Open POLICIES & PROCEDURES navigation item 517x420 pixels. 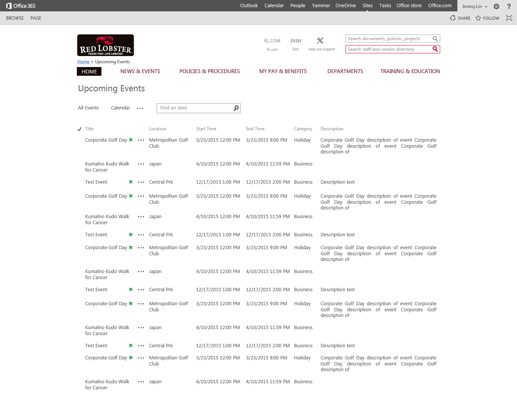[210, 71]
